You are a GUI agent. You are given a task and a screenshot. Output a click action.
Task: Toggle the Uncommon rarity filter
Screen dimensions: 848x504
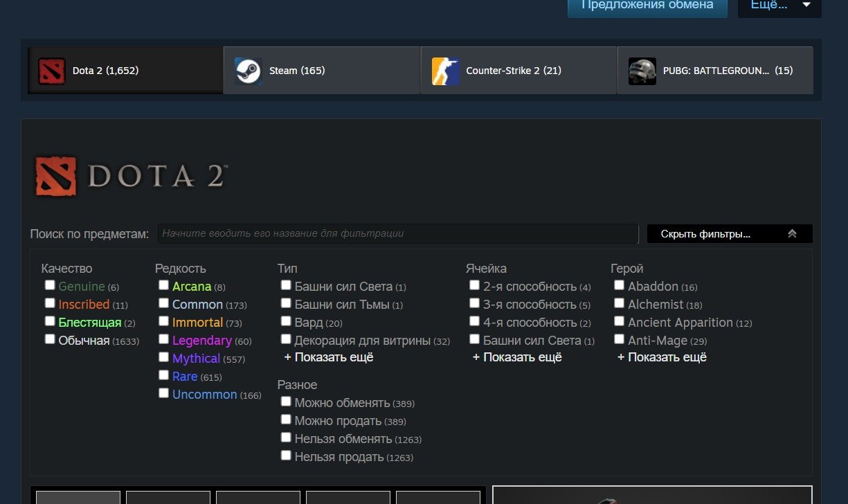(x=163, y=393)
